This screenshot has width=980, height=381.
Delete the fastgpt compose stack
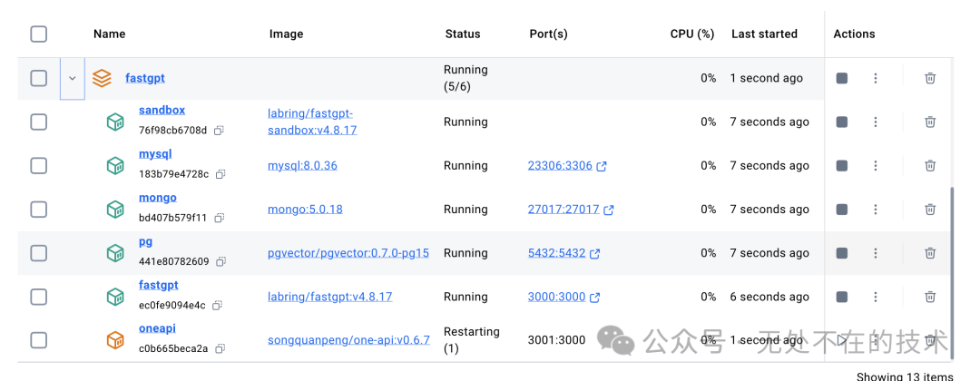pyautogui.click(x=930, y=78)
